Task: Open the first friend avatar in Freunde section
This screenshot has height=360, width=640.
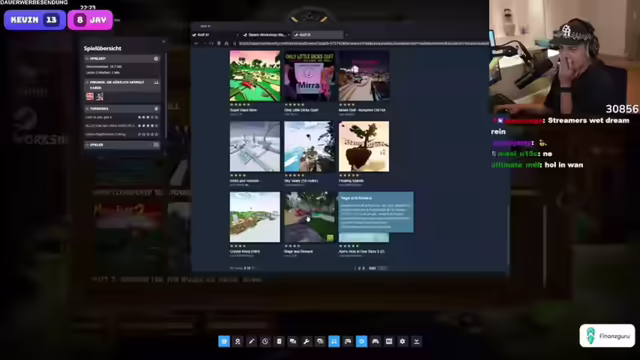Action: [90, 96]
